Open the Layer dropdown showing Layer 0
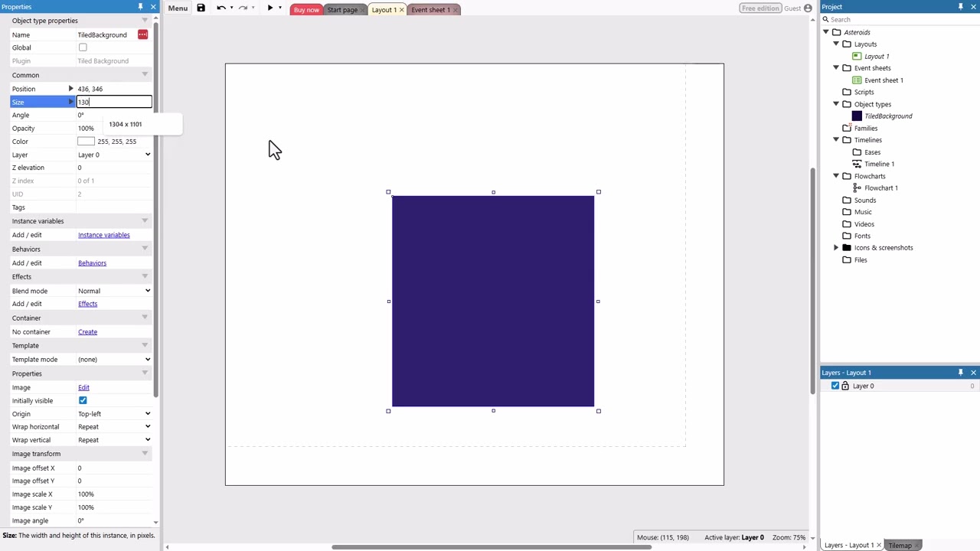 coord(113,155)
